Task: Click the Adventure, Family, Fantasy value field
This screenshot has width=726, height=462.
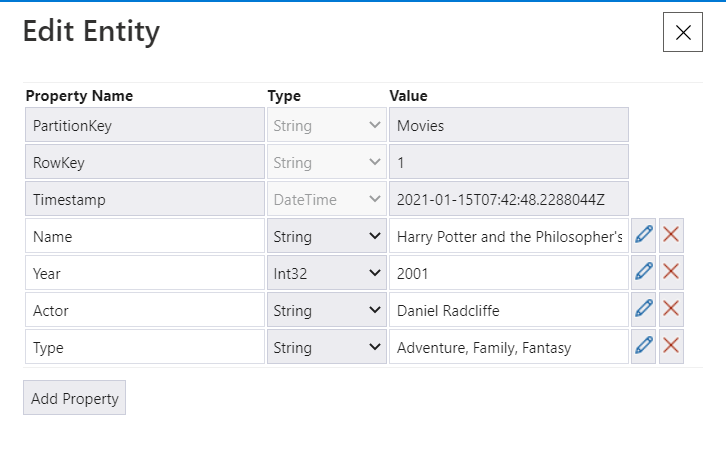Action: click(508, 348)
